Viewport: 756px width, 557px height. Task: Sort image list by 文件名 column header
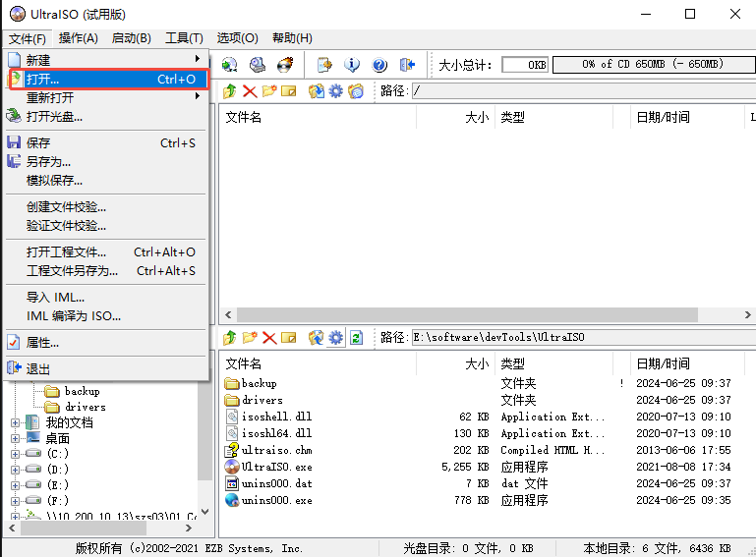[319, 117]
